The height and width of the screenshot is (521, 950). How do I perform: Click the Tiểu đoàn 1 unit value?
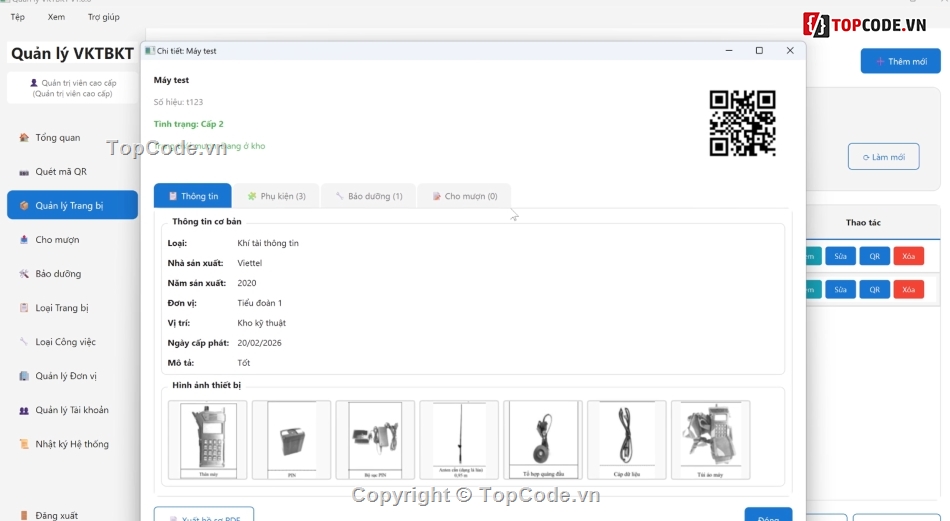pyautogui.click(x=259, y=303)
